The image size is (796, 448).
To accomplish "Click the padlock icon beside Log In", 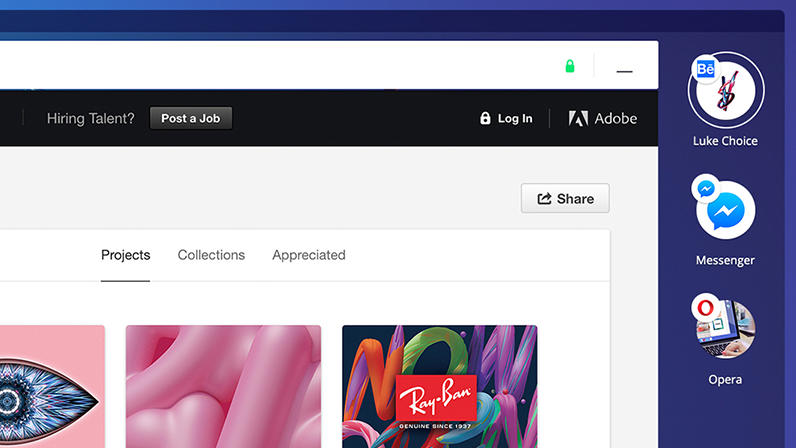I will pos(485,118).
